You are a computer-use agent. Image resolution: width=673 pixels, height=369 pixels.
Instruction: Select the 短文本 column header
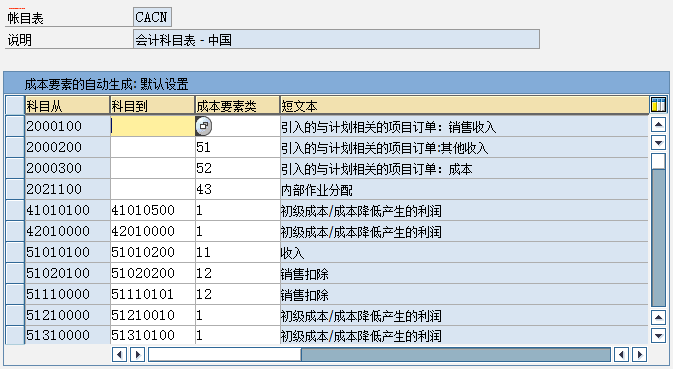464,106
